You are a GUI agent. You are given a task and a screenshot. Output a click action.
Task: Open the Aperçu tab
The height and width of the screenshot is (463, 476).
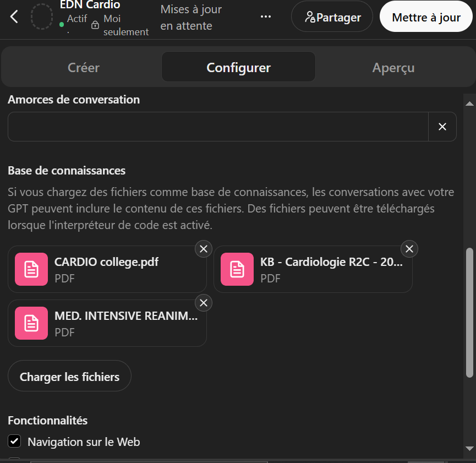click(x=393, y=68)
